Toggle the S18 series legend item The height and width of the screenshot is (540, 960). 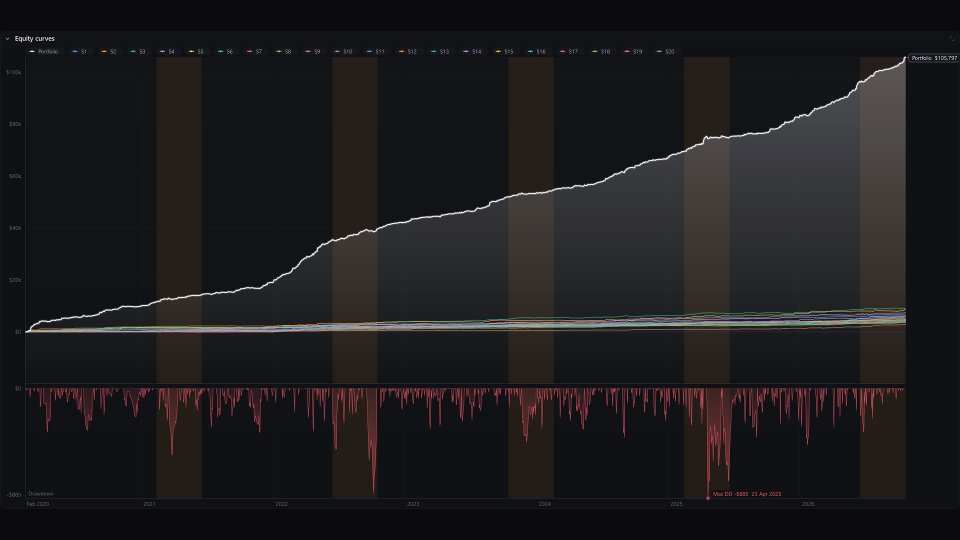pyautogui.click(x=601, y=51)
